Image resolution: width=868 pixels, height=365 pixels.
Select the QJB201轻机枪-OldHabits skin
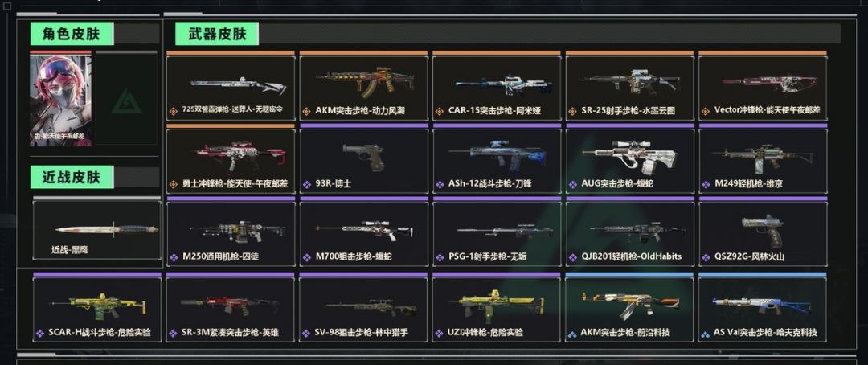pos(629,232)
